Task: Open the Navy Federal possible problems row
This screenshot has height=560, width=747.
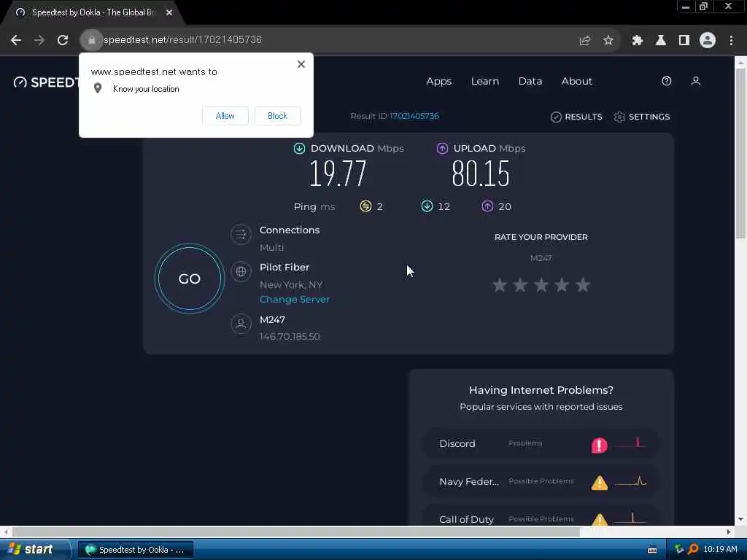Action: (x=541, y=481)
